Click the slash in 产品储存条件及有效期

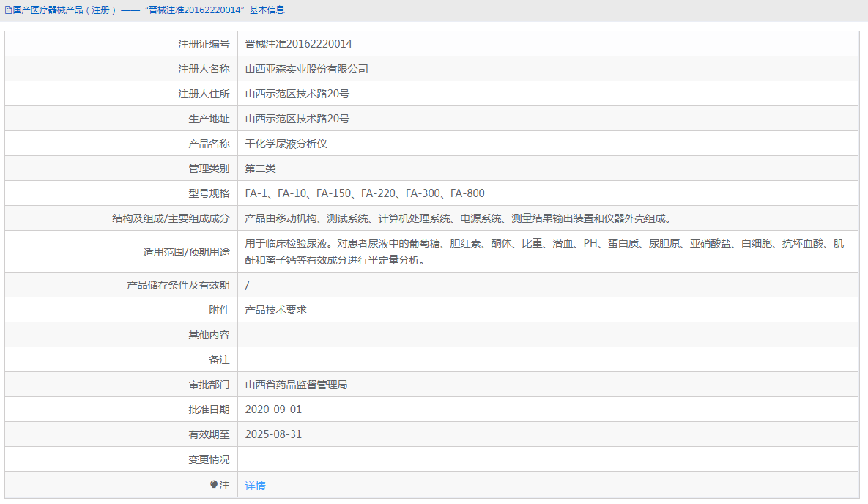point(247,284)
